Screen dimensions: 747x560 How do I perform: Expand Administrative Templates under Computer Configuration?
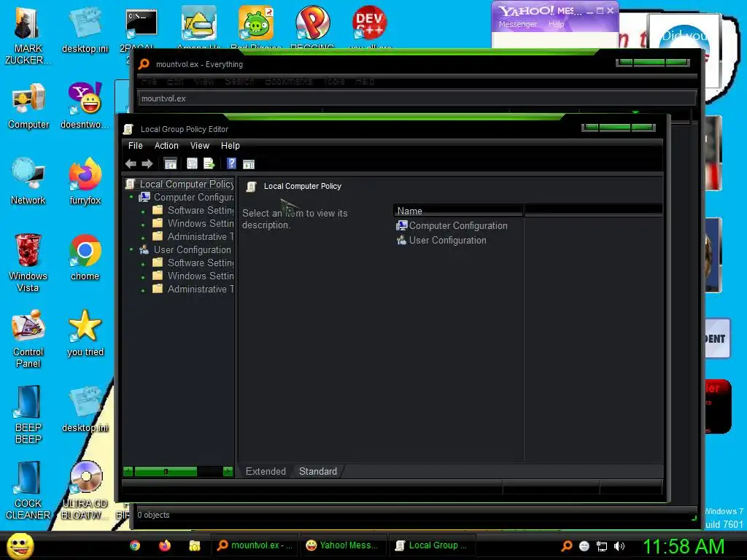[x=143, y=237]
